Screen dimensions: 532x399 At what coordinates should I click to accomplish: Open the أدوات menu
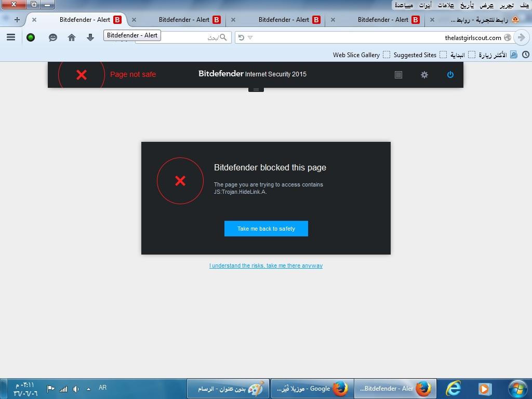[425, 5]
